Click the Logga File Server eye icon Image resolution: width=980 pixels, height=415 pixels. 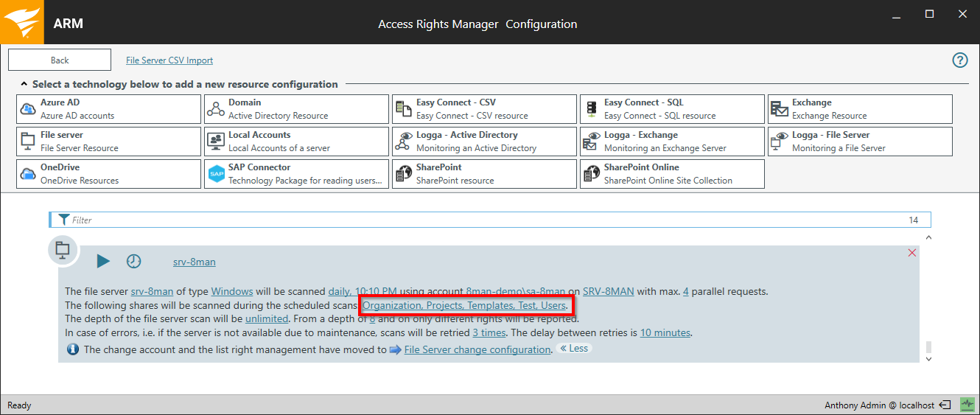780,142
